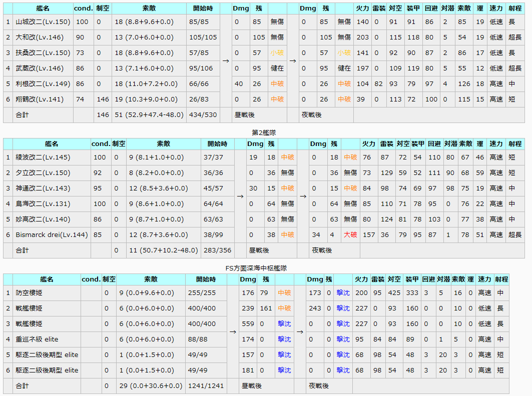
Task: Click day damage value 559
Action: pos(248,324)
